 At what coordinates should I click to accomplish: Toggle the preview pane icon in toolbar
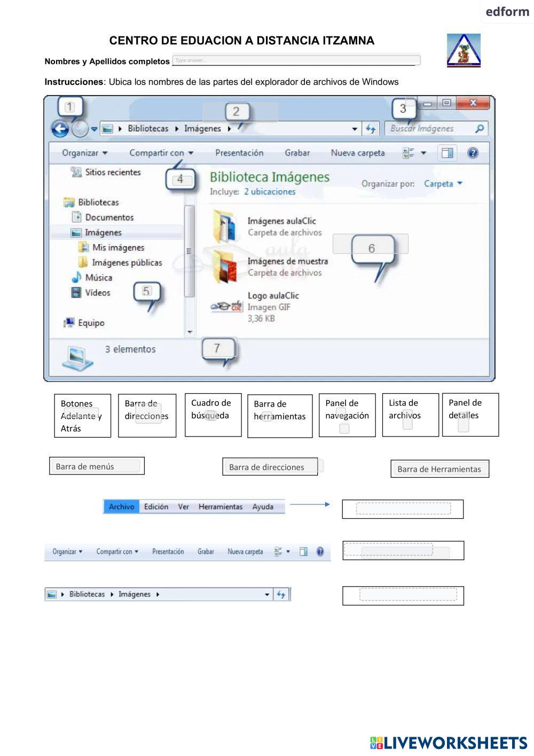tap(447, 153)
